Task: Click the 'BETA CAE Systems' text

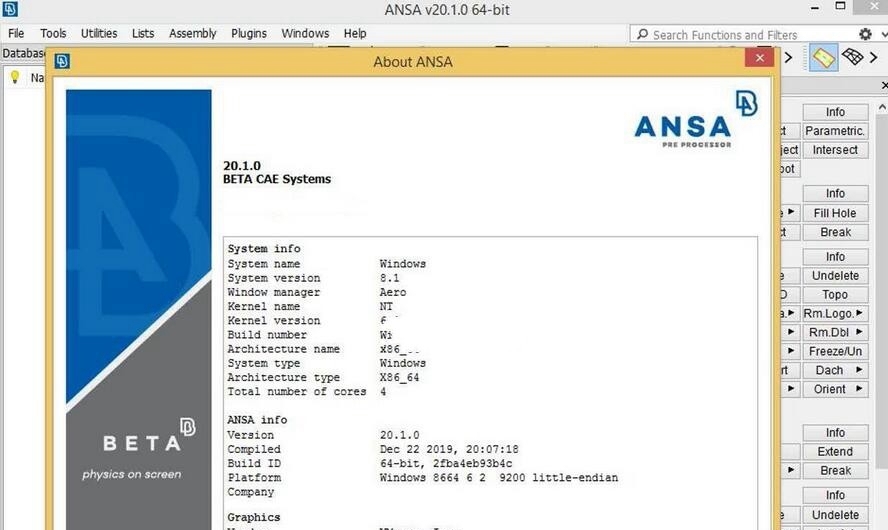Action: coord(277,179)
